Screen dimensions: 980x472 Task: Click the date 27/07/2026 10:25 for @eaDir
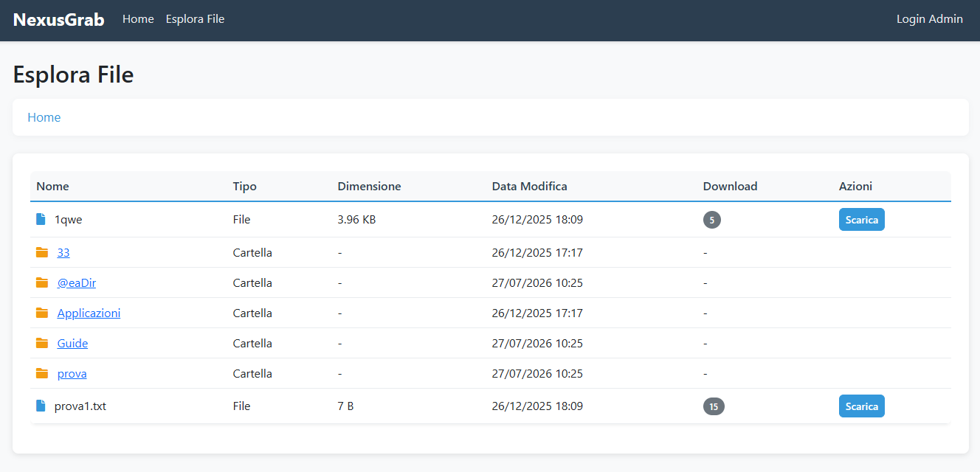537,282
